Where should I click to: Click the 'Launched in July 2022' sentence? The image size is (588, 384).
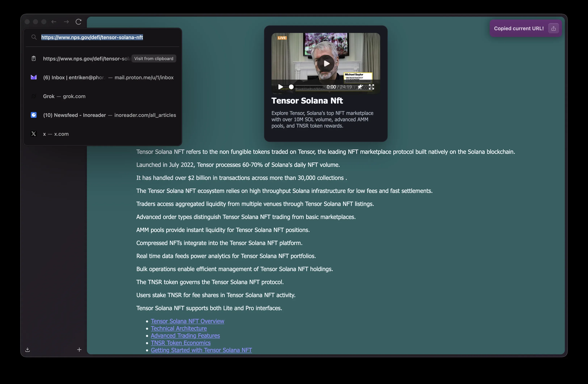click(238, 165)
